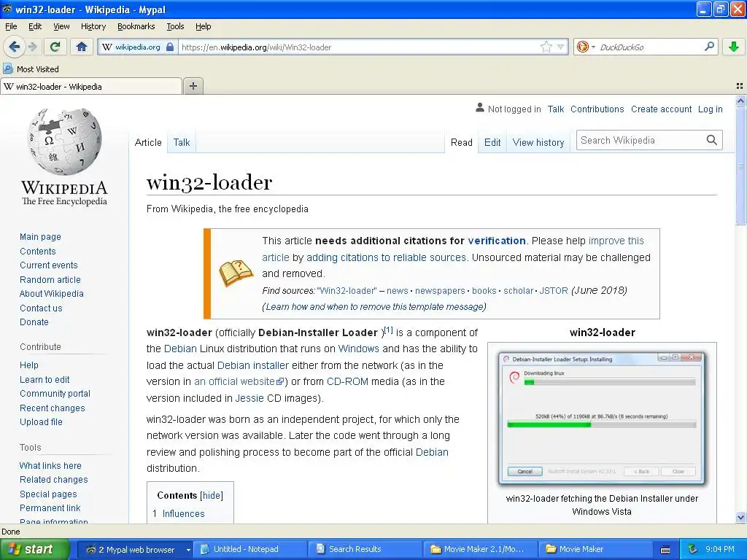Click the Wikipedia search magnifier button
The height and width of the screenshot is (560, 747).
711,140
